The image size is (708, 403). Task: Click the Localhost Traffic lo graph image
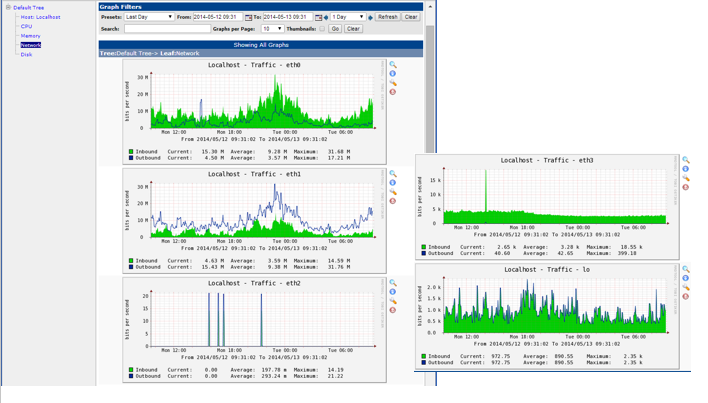coord(547,316)
